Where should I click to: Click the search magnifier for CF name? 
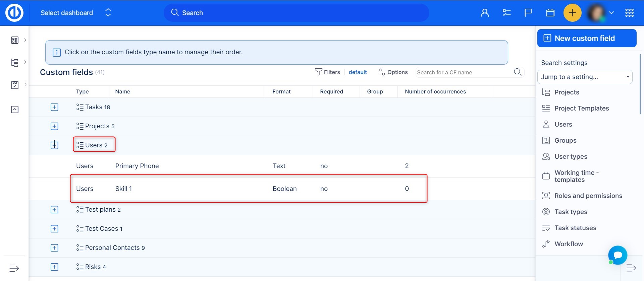tap(518, 72)
